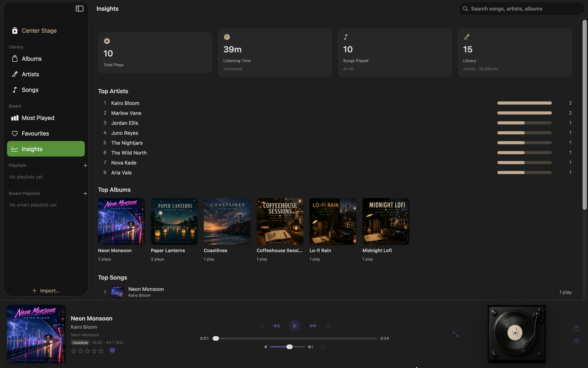Toggle the favourite heart for current track
Image resolution: width=588 pixels, height=368 pixels.
point(112,351)
